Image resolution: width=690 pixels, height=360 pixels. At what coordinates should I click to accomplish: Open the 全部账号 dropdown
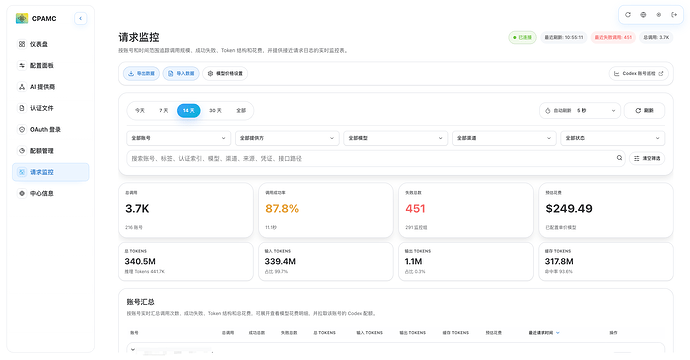179,138
